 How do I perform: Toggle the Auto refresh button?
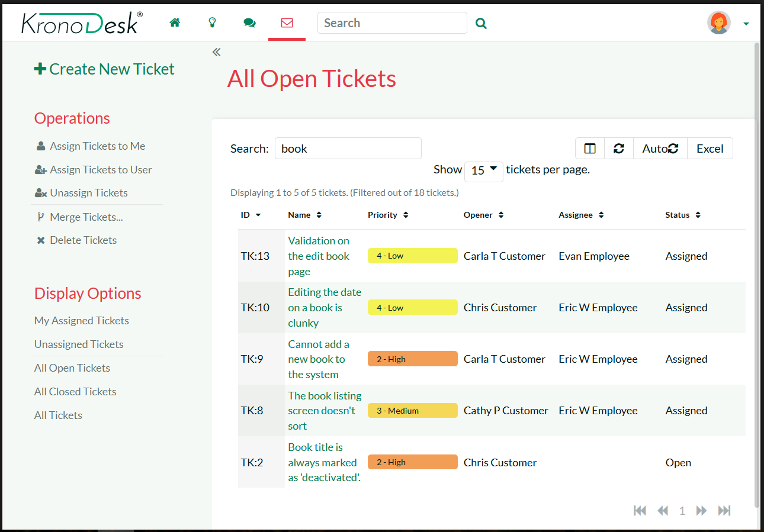660,149
